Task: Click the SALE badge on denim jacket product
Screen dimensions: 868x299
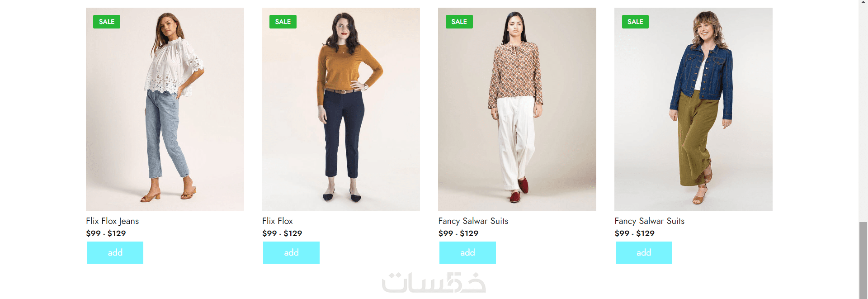Action: click(635, 22)
